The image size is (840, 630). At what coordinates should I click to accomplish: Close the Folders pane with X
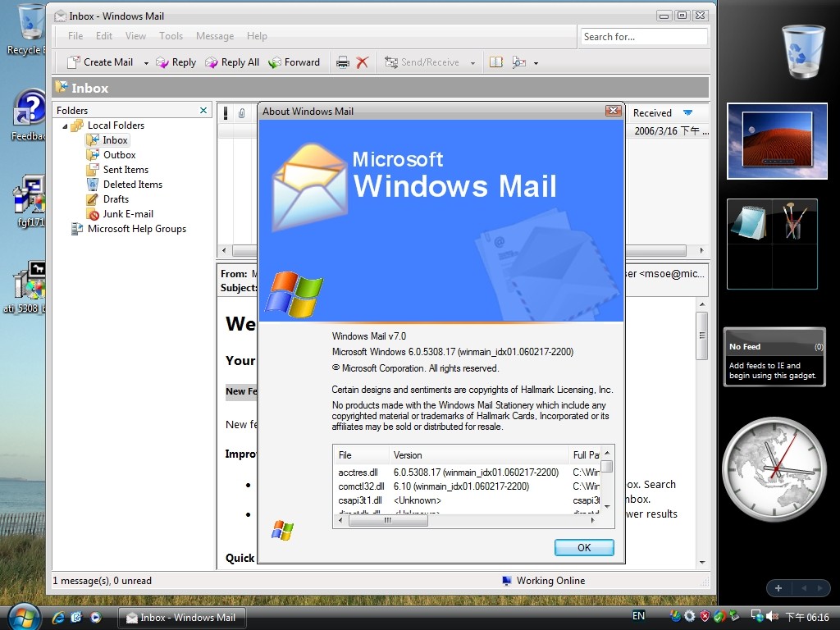click(x=203, y=111)
